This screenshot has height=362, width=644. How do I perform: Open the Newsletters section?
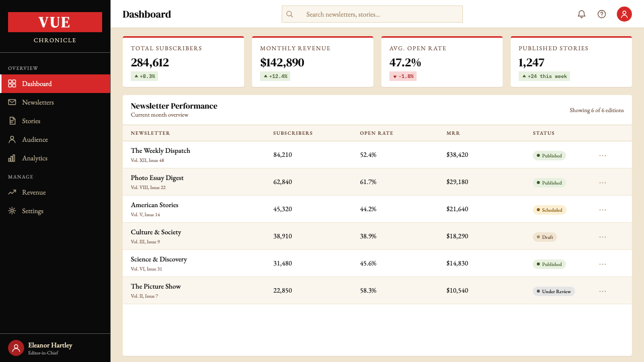pyautogui.click(x=55, y=102)
